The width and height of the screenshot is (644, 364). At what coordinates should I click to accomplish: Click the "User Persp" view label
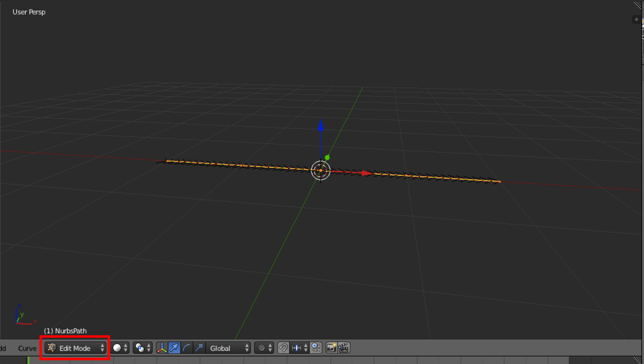[x=29, y=12]
